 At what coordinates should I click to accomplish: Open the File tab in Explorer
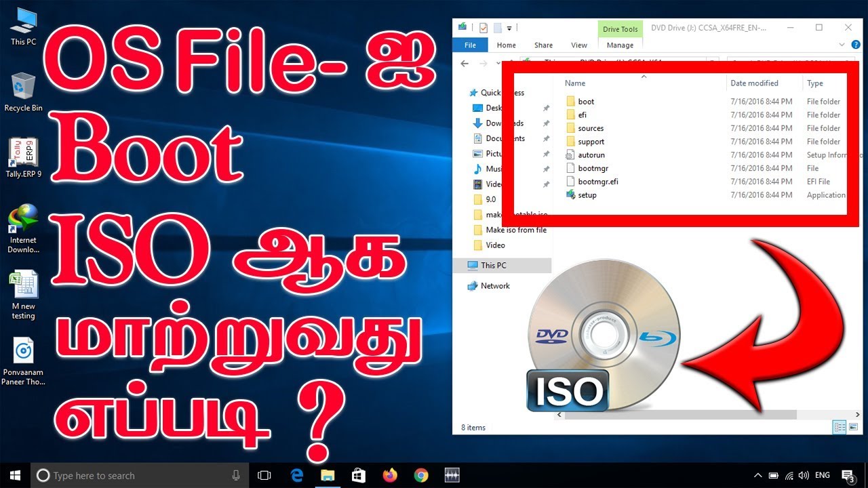click(470, 45)
